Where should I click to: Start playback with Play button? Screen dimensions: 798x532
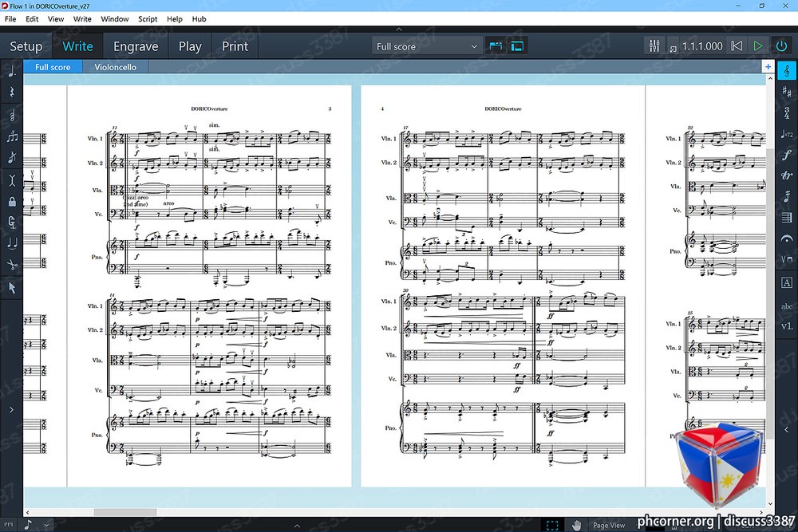tap(758, 46)
